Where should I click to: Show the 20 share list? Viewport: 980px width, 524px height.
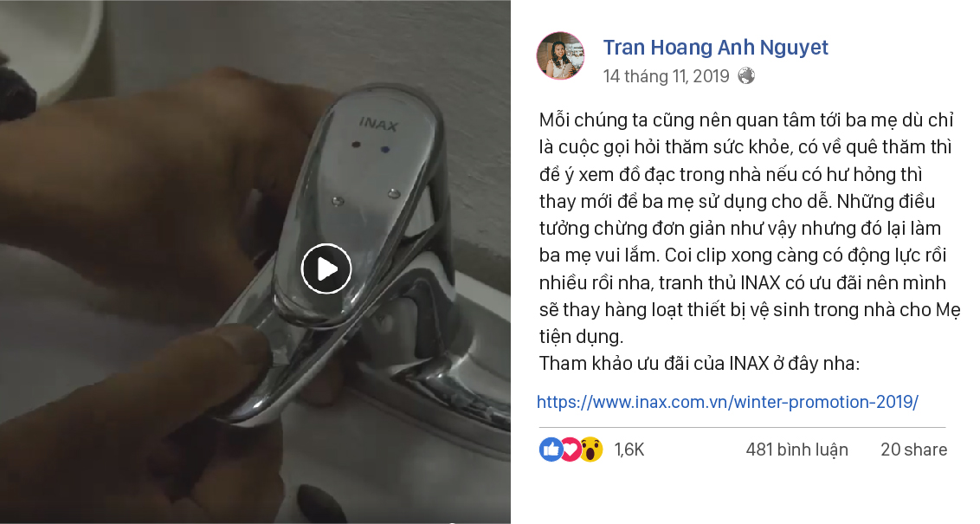[x=913, y=450]
